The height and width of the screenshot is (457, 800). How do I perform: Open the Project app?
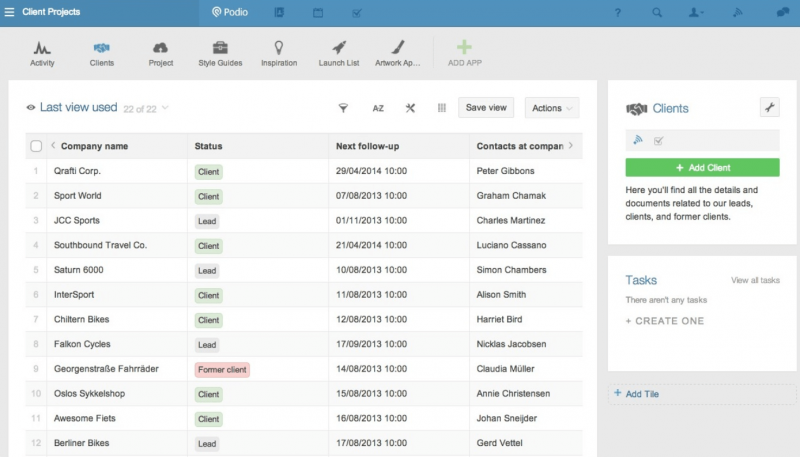pyautogui.click(x=161, y=54)
